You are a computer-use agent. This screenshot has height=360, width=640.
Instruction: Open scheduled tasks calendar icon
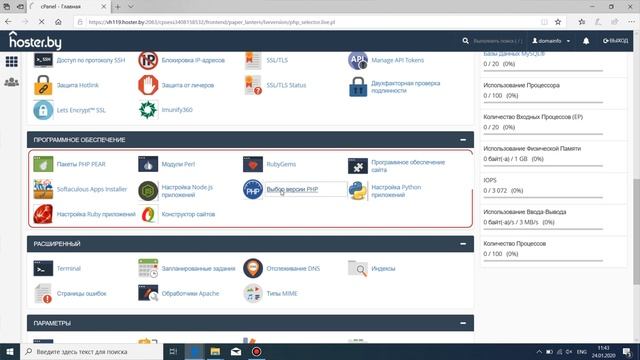(x=148, y=268)
